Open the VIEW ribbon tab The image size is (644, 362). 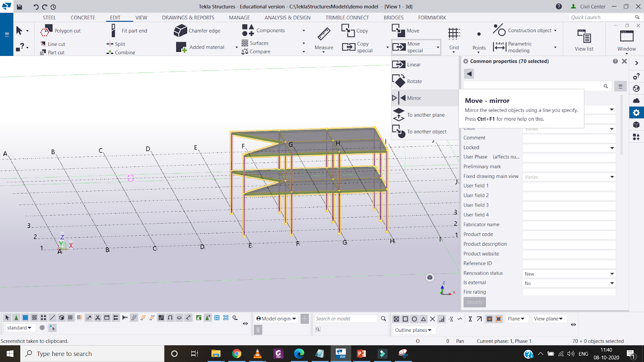141,18
